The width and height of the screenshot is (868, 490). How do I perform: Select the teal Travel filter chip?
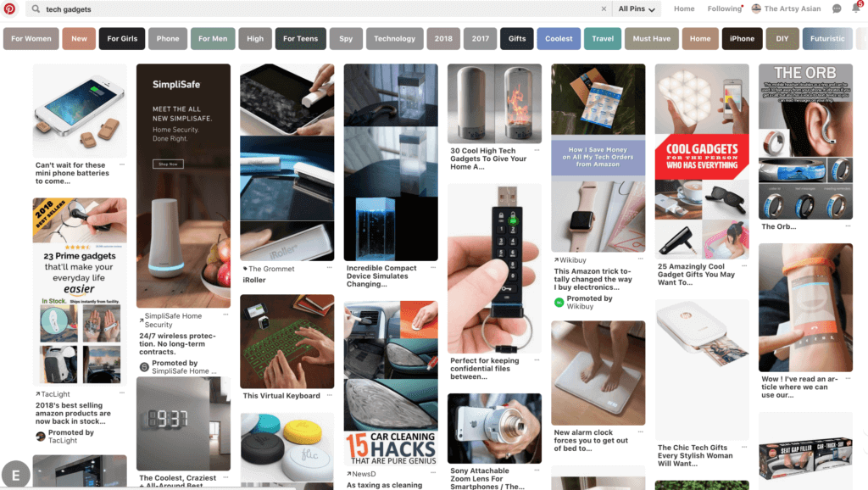(x=603, y=39)
